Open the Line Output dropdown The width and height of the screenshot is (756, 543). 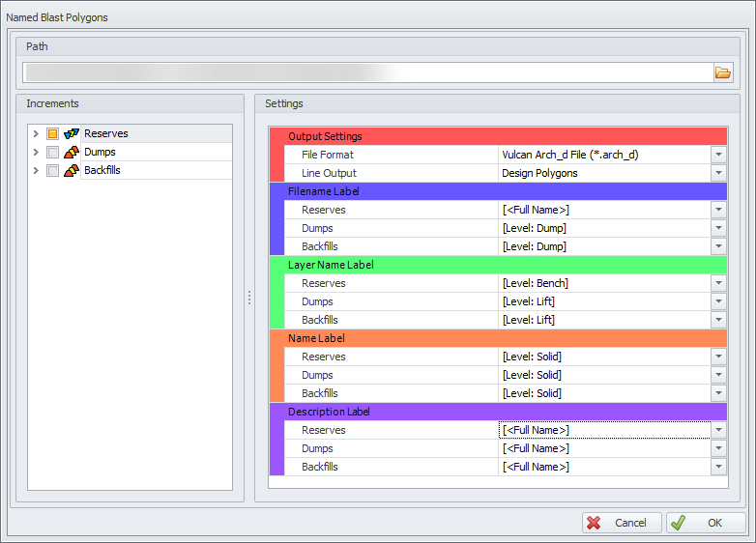(x=718, y=173)
